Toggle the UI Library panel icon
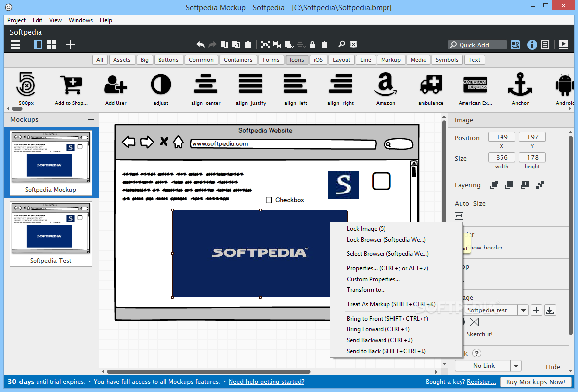The image size is (578, 392). [x=515, y=45]
